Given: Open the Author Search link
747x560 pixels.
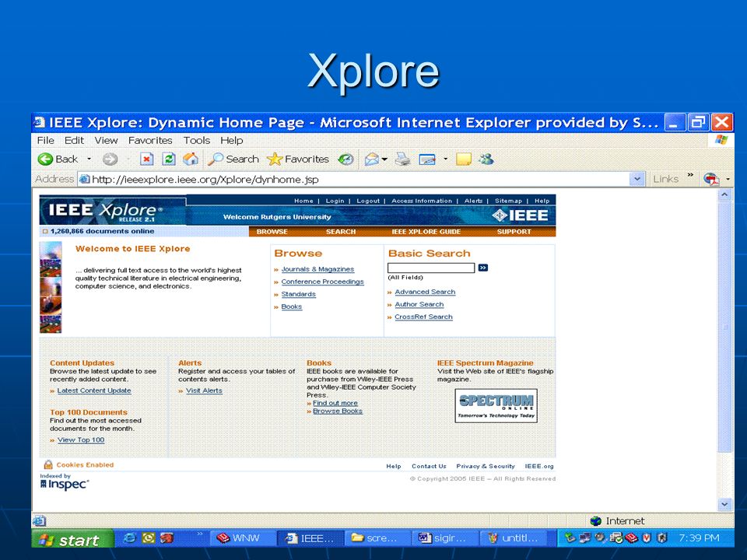Looking at the screenshot, I should tap(419, 304).
